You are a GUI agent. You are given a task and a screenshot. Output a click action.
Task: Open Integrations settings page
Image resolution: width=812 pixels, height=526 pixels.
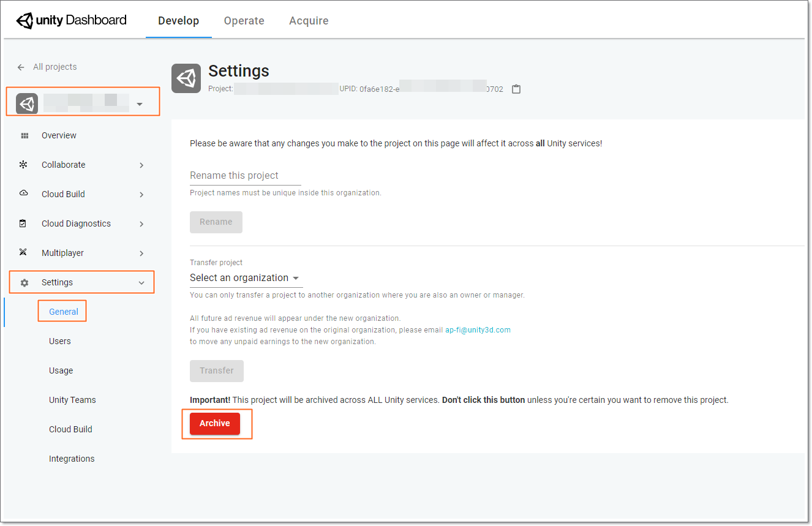point(72,459)
